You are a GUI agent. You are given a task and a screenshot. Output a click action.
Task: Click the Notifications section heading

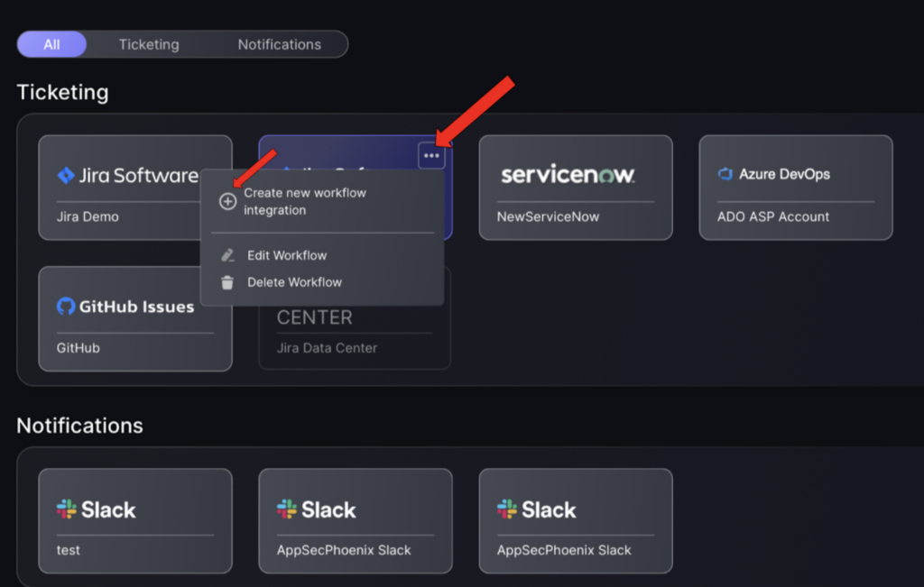pos(79,426)
